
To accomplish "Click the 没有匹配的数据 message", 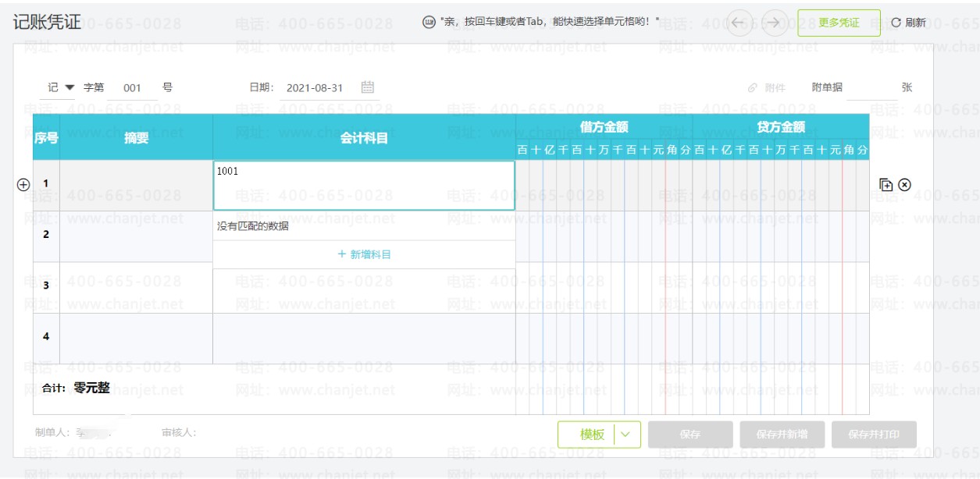I will [x=253, y=226].
